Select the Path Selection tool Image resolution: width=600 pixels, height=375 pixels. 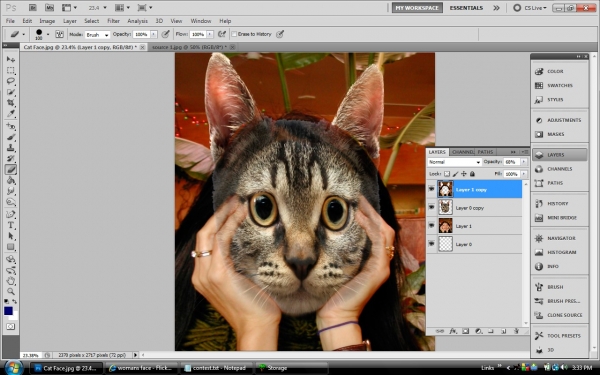click(10, 236)
